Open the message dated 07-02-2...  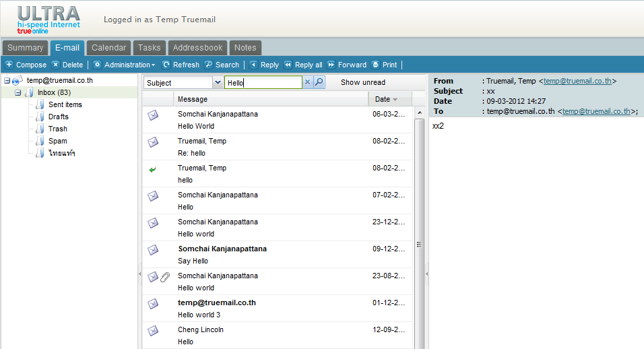point(278,200)
